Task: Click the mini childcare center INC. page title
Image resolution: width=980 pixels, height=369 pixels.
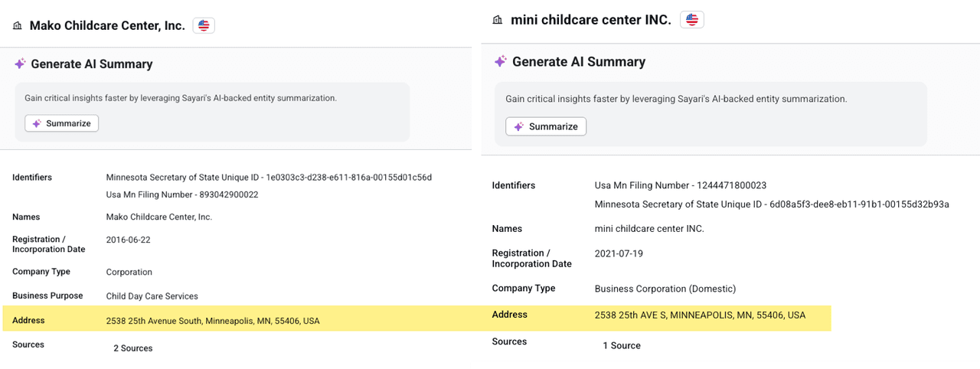Action: (590, 20)
